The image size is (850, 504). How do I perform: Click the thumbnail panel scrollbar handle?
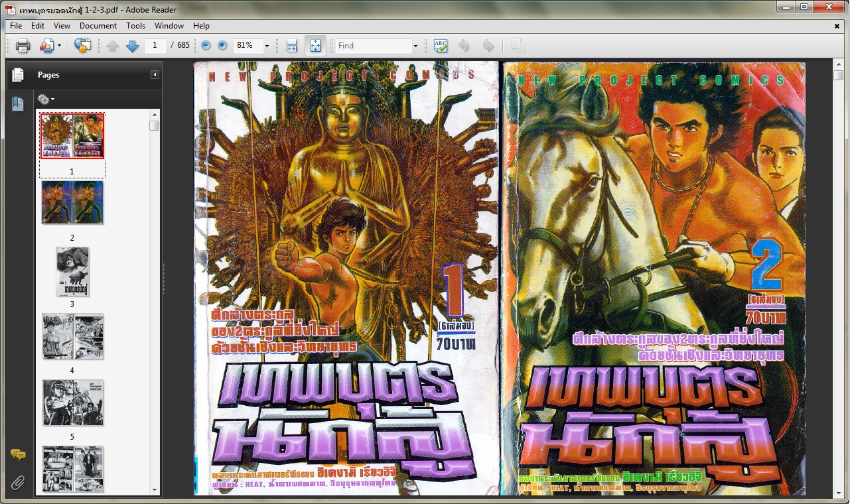[x=154, y=125]
